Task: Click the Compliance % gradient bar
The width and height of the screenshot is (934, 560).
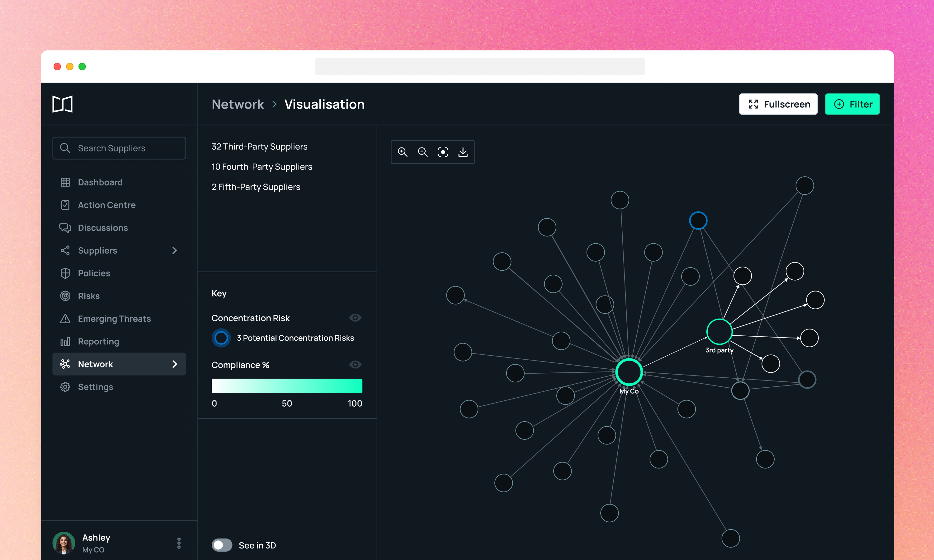Action: coord(287,386)
